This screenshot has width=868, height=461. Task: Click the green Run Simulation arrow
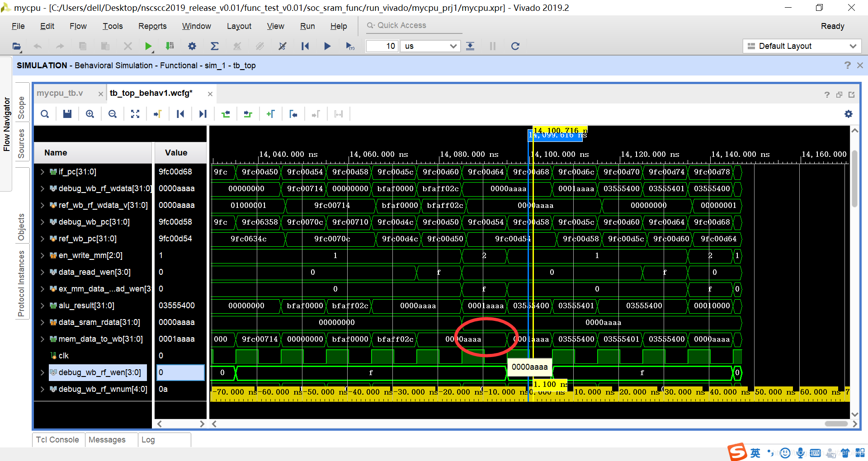[148, 46]
